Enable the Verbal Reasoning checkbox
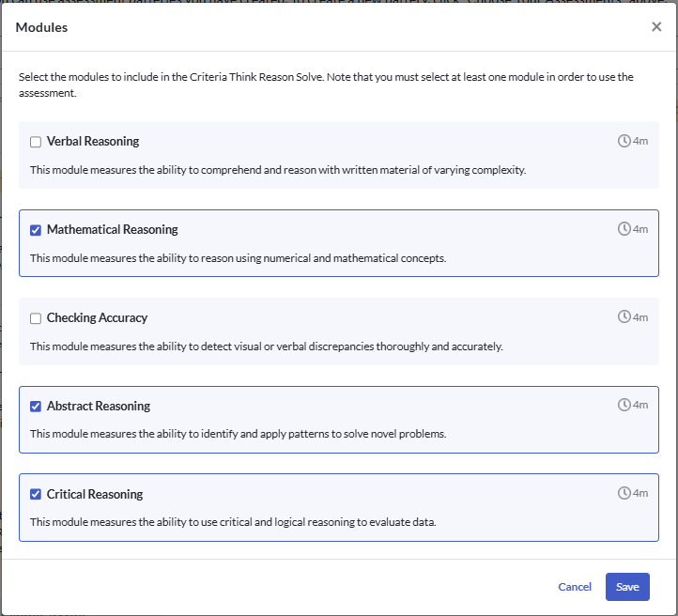Viewport: 678px width, 616px height. pos(36,142)
